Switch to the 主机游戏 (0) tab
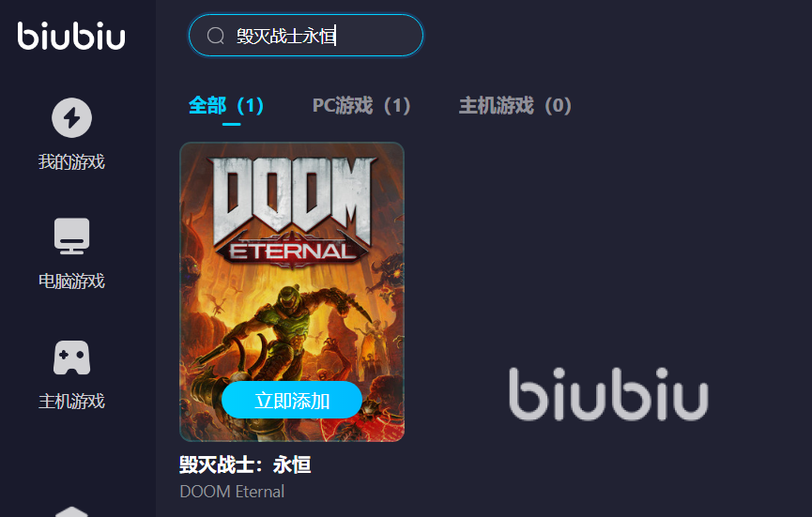The height and width of the screenshot is (517, 812). 515,106
